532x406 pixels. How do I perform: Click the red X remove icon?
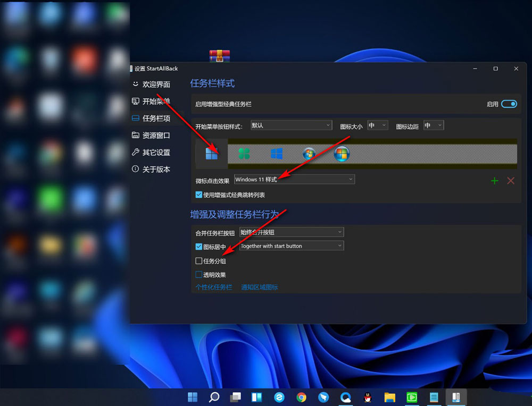click(x=511, y=181)
